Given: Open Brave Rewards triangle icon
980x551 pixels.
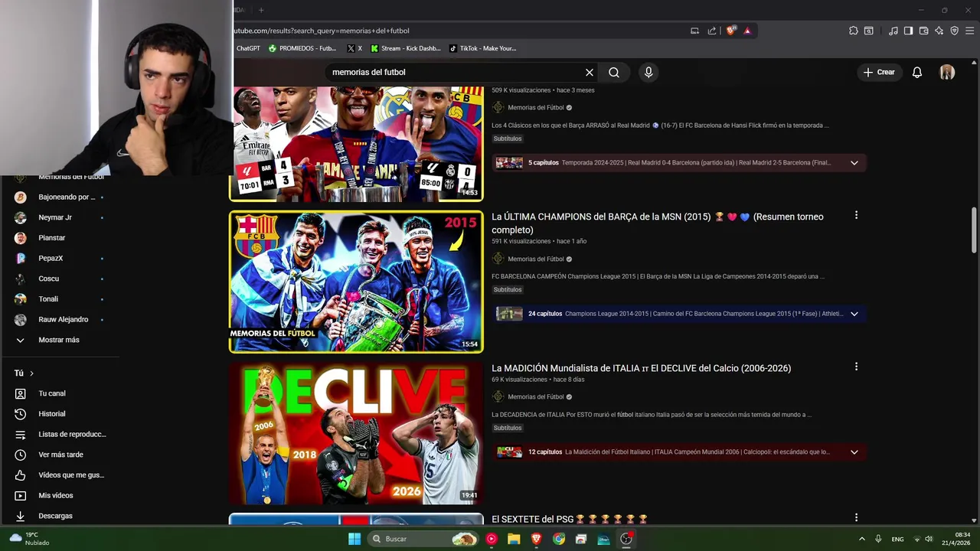Looking at the screenshot, I should (747, 31).
